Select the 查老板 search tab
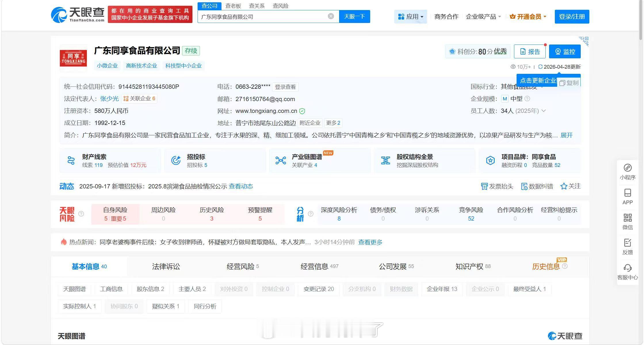Screen dimensions: 644x345 point(233,6)
